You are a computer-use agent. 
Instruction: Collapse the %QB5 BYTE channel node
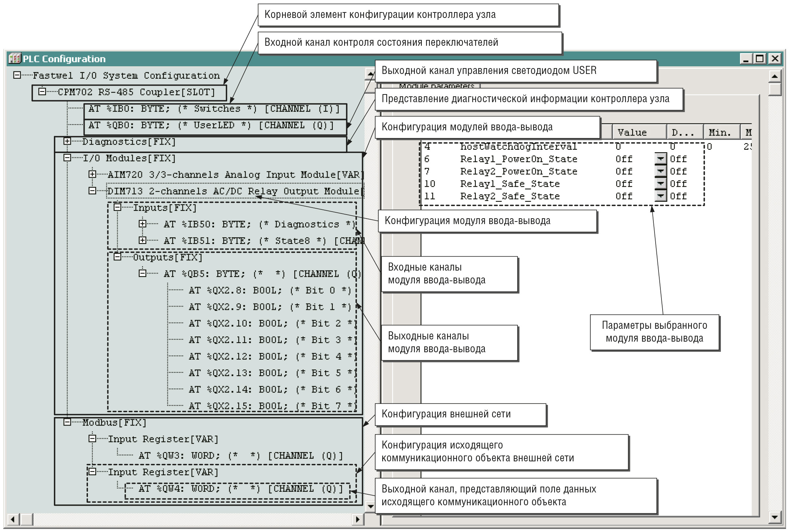coord(143,274)
